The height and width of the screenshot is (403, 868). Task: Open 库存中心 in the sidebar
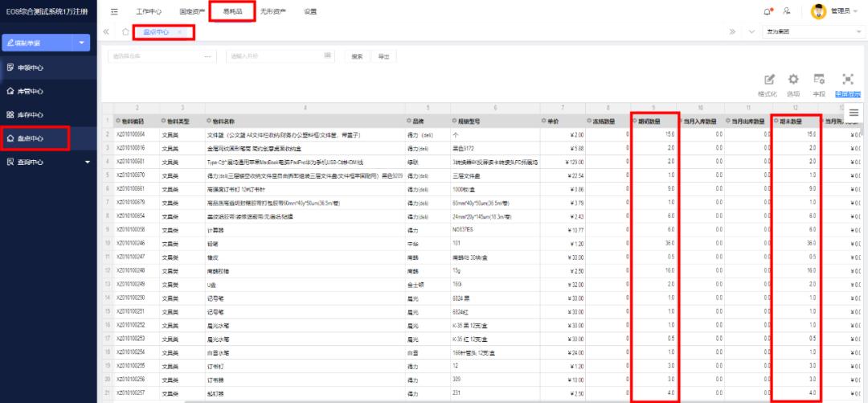tap(49, 115)
